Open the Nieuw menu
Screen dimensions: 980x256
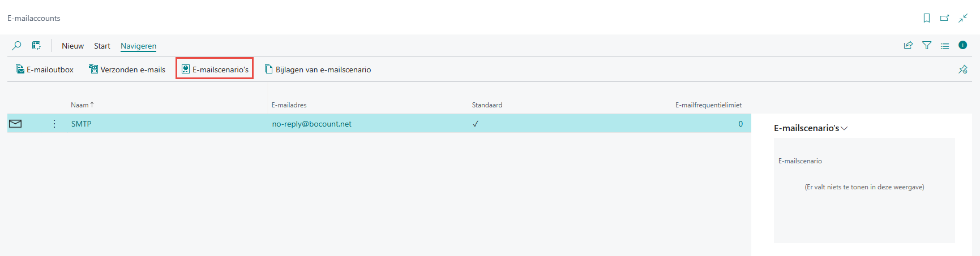tap(72, 46)
